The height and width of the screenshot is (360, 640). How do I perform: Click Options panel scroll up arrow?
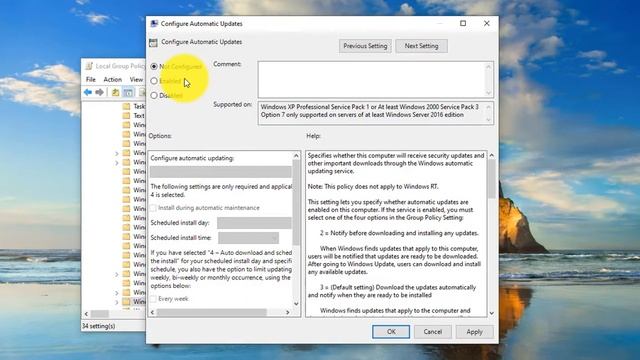tap(296, 156)
